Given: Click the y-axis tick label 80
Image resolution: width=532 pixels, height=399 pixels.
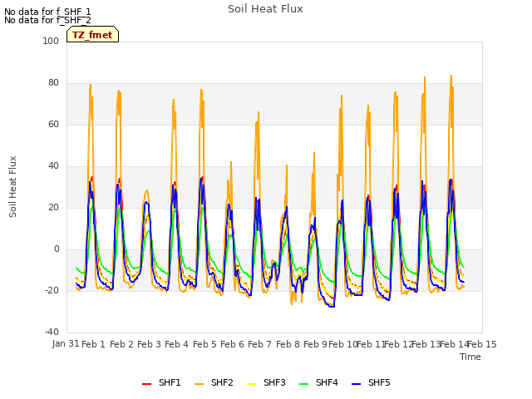Looking at the screenshot, I should coord(53,83).
